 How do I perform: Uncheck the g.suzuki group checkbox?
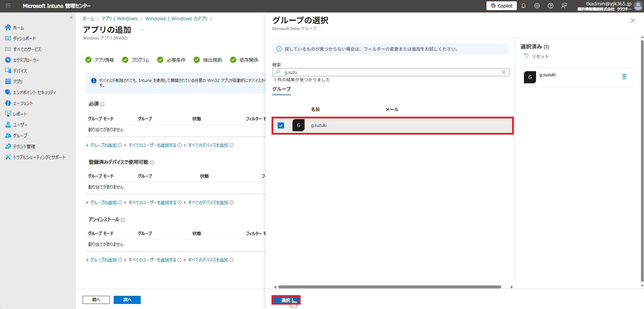point(281,125)
